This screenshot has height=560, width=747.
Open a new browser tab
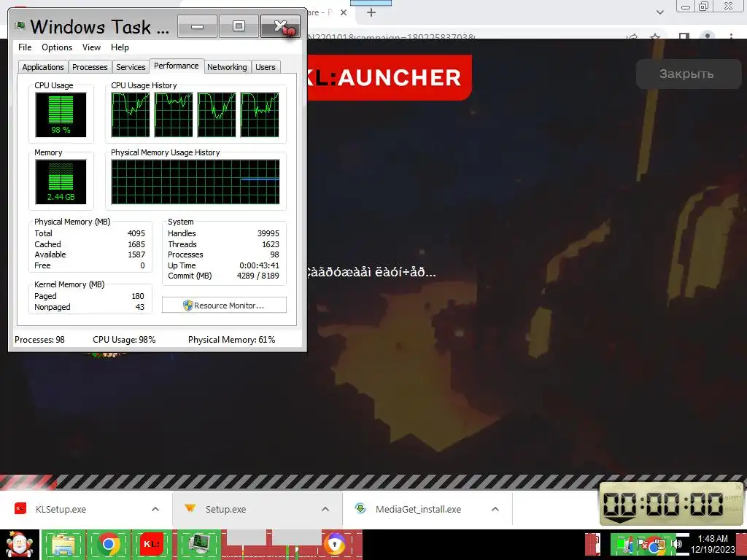371,12
